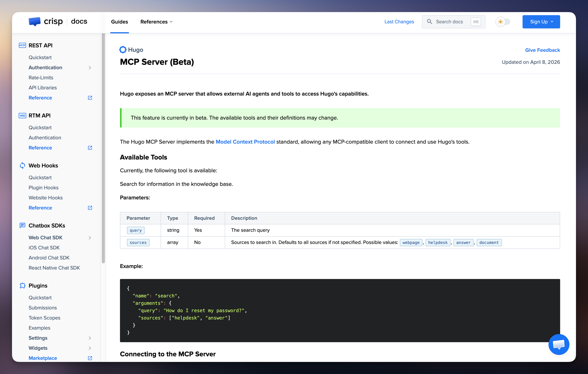588x374 pixels.
Task: Expand the Web Chat SDK chevron
Action: point(90,238)
